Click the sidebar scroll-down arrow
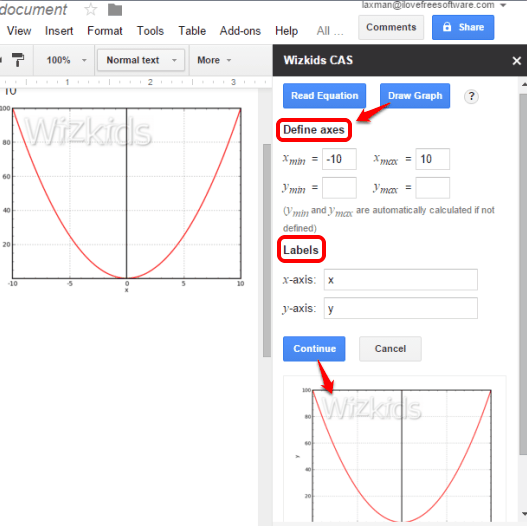Viewport: 527px width, 526px height. pyautogui.click(x=524, y=514)
